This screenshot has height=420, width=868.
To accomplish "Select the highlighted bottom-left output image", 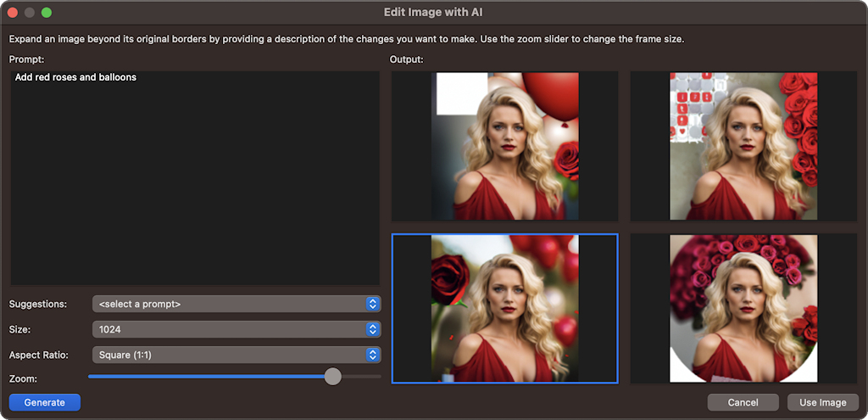I will pos(505,309).
